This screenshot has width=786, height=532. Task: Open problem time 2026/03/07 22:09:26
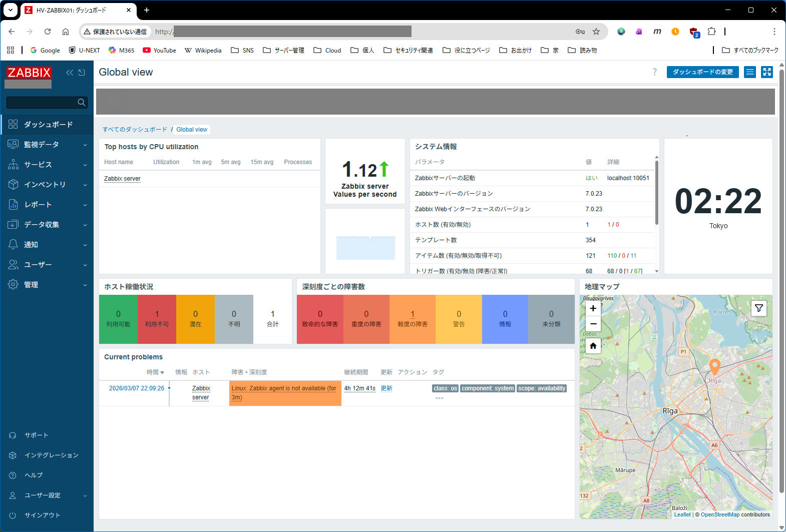pos(137,388)
